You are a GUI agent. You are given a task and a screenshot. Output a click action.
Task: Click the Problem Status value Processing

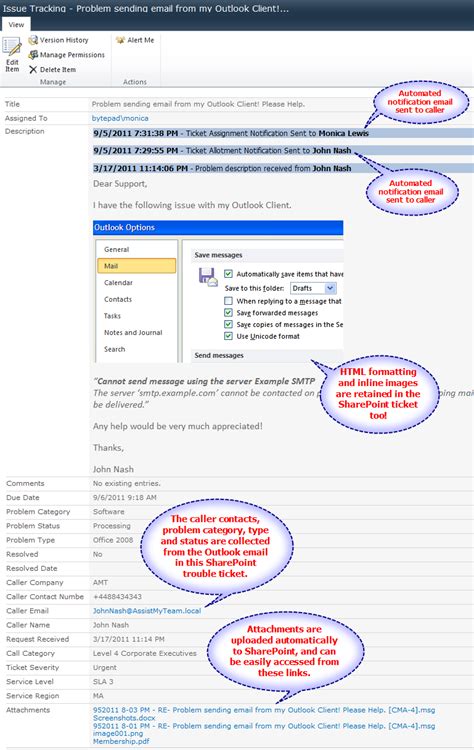111,526
